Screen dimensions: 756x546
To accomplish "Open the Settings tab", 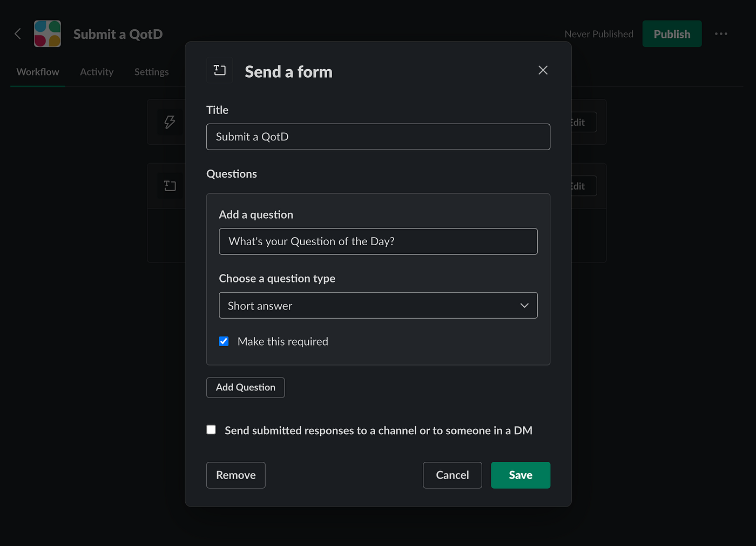I will pyautogui.click(x=151, y=72).
